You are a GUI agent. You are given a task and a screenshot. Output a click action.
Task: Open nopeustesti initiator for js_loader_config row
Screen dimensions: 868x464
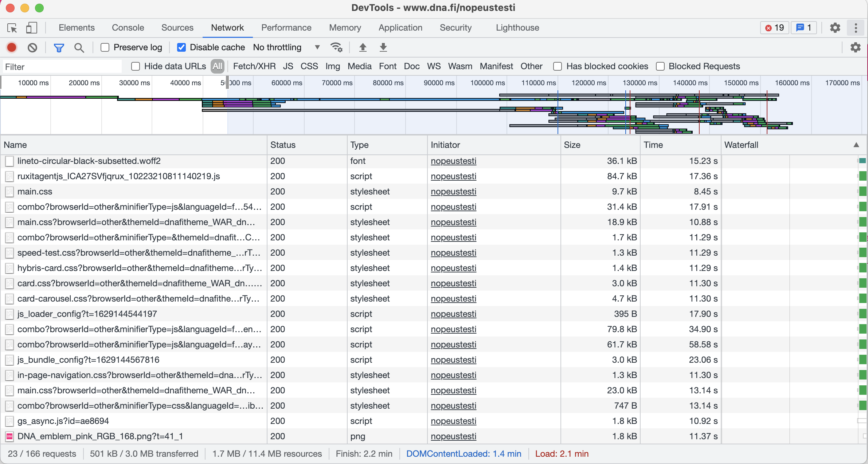(x=453, y=314)
